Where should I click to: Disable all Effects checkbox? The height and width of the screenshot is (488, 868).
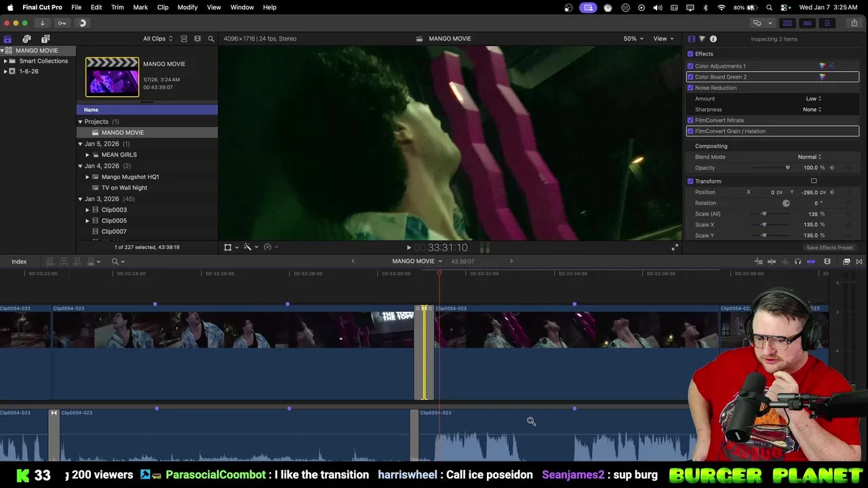(690, 54)
